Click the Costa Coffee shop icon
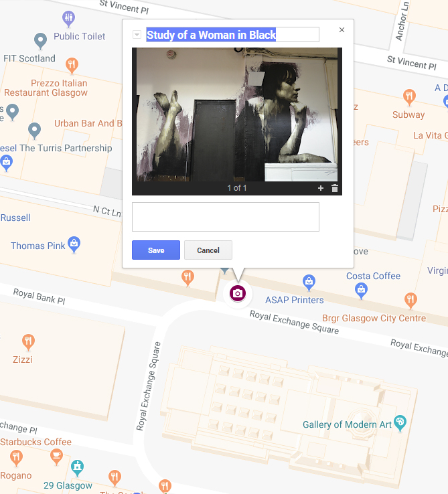Image resolution: width=448 pixels, height=494 pixels. pos(361,289)
